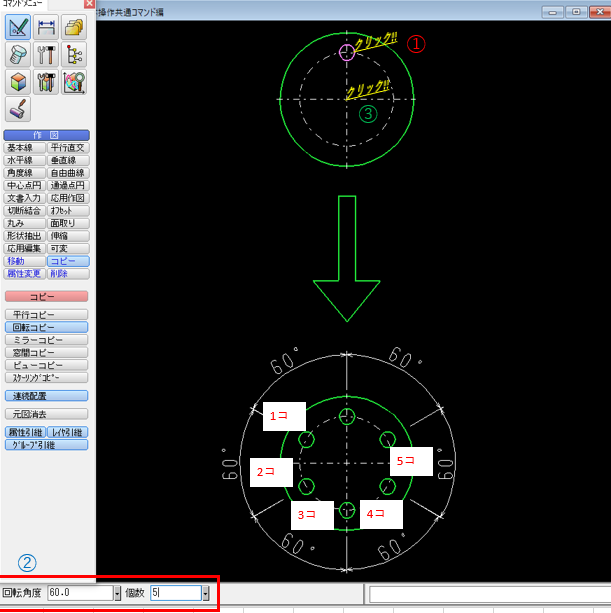Toggle the 連続配置 continuous placement option
This screenshot has height=613, width=611.
46,396
